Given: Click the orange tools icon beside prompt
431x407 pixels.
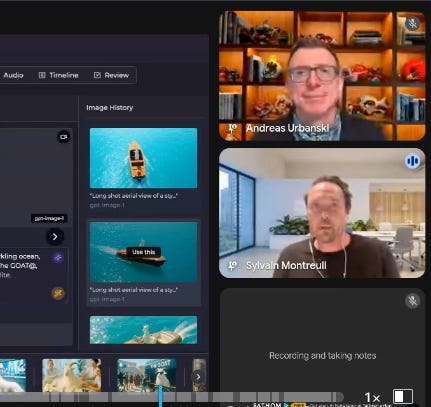Looking at the screenshot, I should tap(58, 293).
